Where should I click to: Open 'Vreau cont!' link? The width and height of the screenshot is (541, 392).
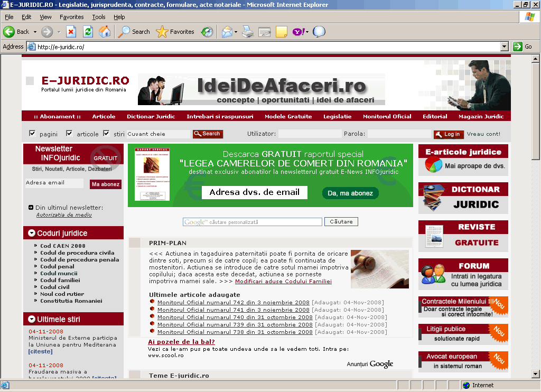point(483,134)
